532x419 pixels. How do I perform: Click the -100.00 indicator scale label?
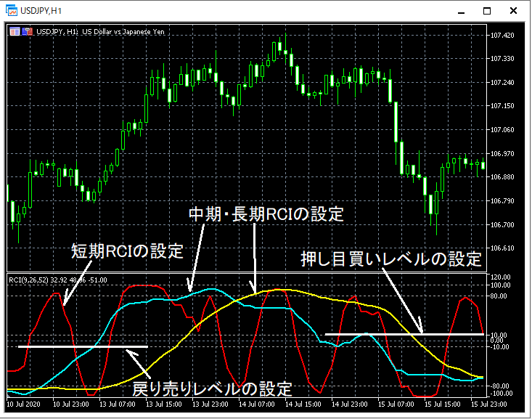(x=501, y=394)
